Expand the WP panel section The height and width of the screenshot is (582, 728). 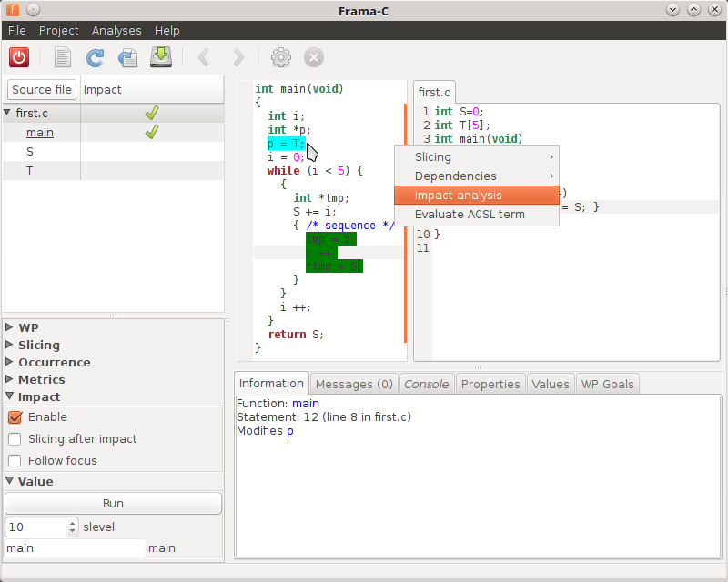9,327
